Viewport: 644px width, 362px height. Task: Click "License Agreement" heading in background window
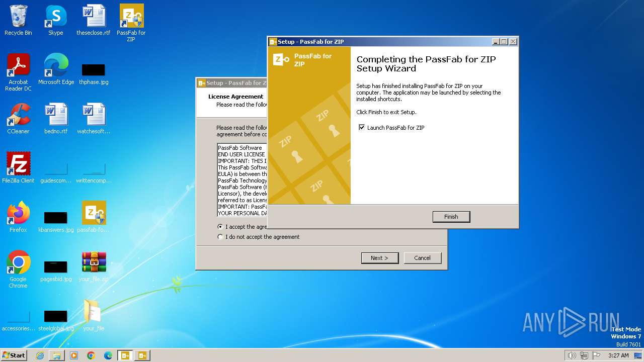pyautogui.click(x=235, y=97)
